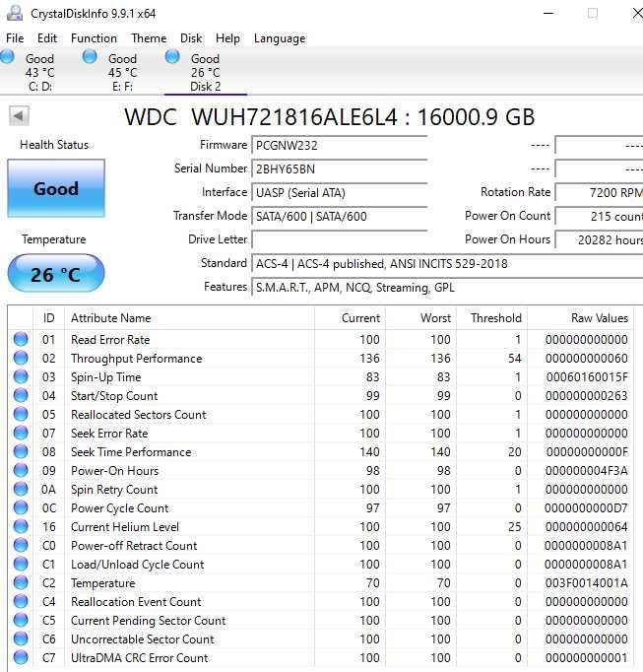Click the Power On Hours value field
This screenshot has height=672, width=643.
[599, 239]
